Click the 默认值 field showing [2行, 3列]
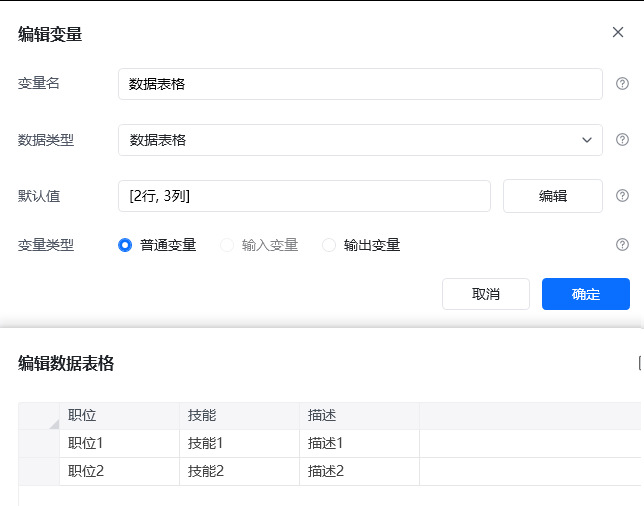 pos(304,196)
